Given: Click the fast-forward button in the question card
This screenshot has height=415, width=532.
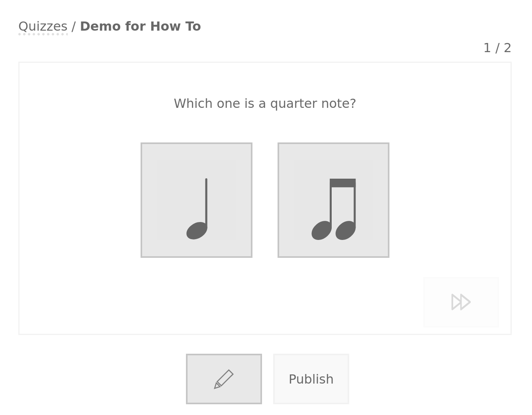Looking at the screenshot, I should [461, 302].
